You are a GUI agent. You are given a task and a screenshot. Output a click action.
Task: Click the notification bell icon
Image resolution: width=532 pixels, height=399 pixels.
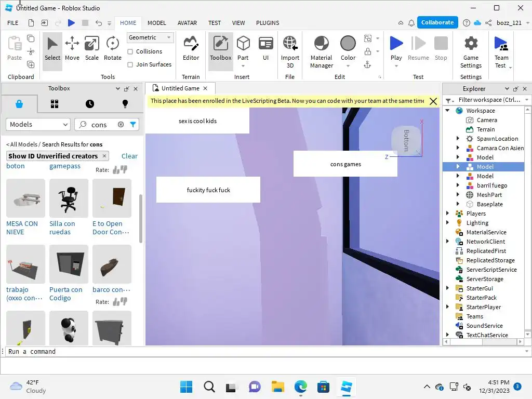pos(411,23)
